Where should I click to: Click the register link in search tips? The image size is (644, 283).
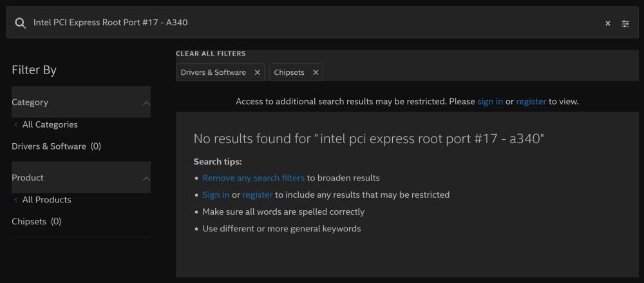(x=257, y=195)
